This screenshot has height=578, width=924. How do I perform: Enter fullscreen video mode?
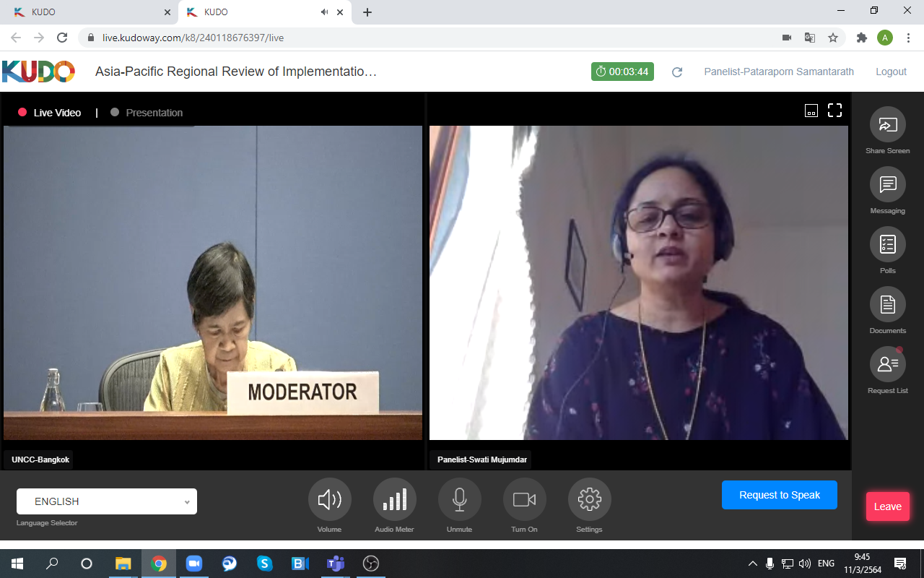[834, 111]
